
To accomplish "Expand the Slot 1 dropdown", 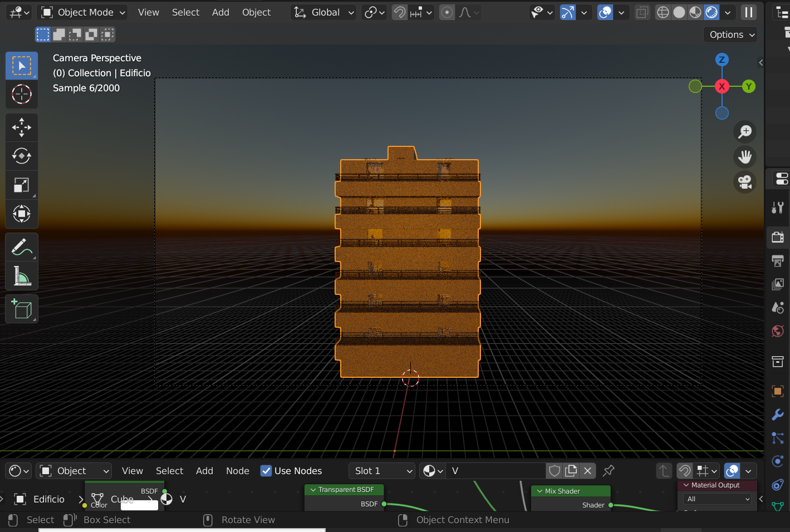I will tap(382, 471).
